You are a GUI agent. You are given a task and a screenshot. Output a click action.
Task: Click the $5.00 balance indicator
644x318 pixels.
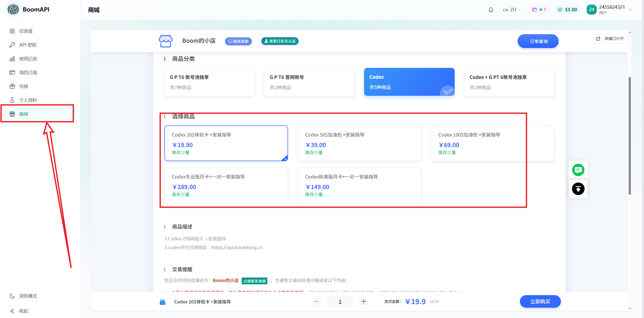567,10
